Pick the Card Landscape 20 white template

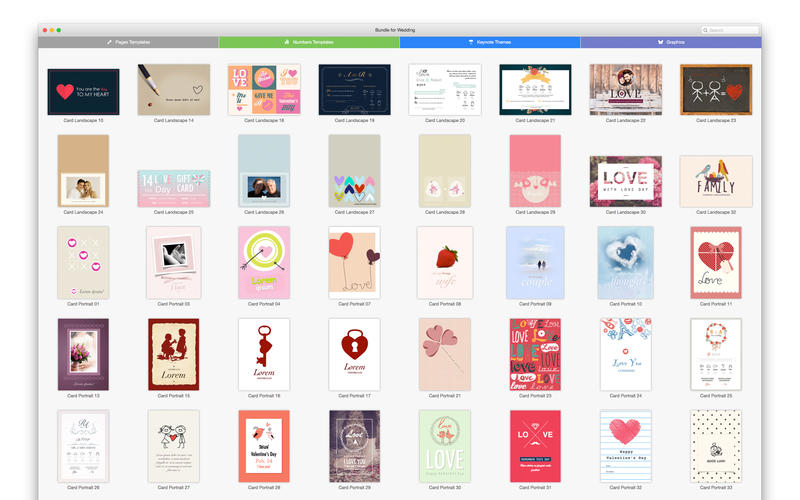click(x=445, y=90)
